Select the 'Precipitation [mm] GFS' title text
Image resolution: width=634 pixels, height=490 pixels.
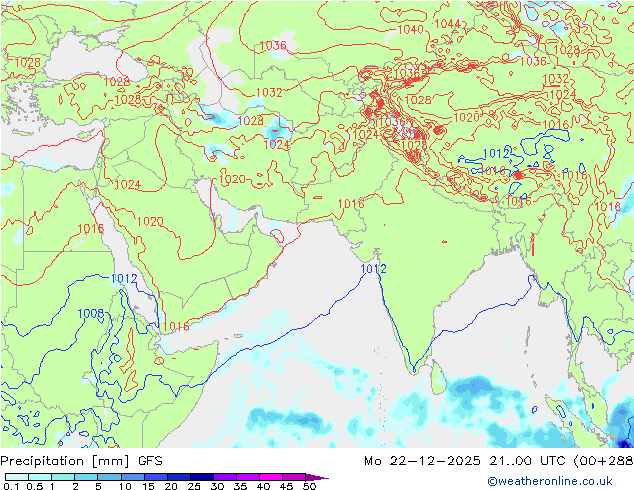point(81,461)
